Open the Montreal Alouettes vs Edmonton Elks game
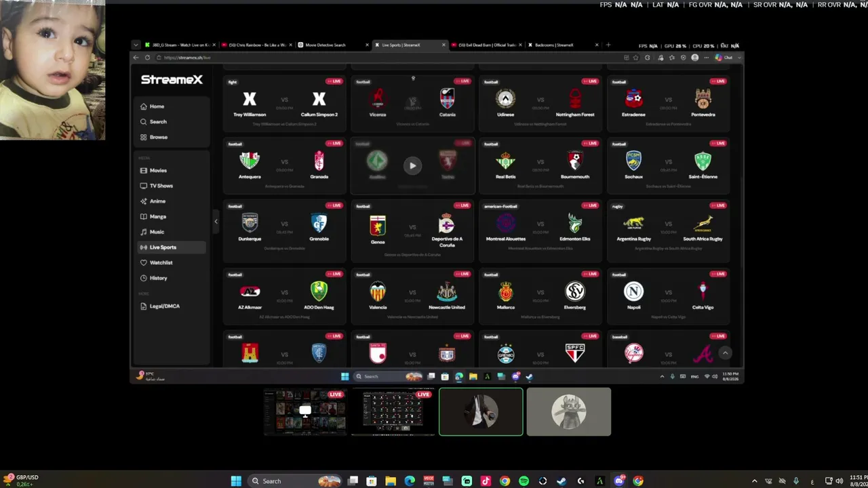Viewport: 868px width, 488px height. click(540, 231)
